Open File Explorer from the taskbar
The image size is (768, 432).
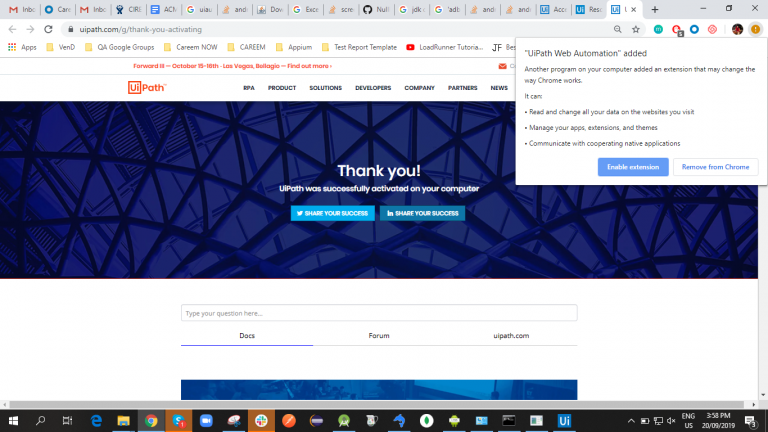123,421
